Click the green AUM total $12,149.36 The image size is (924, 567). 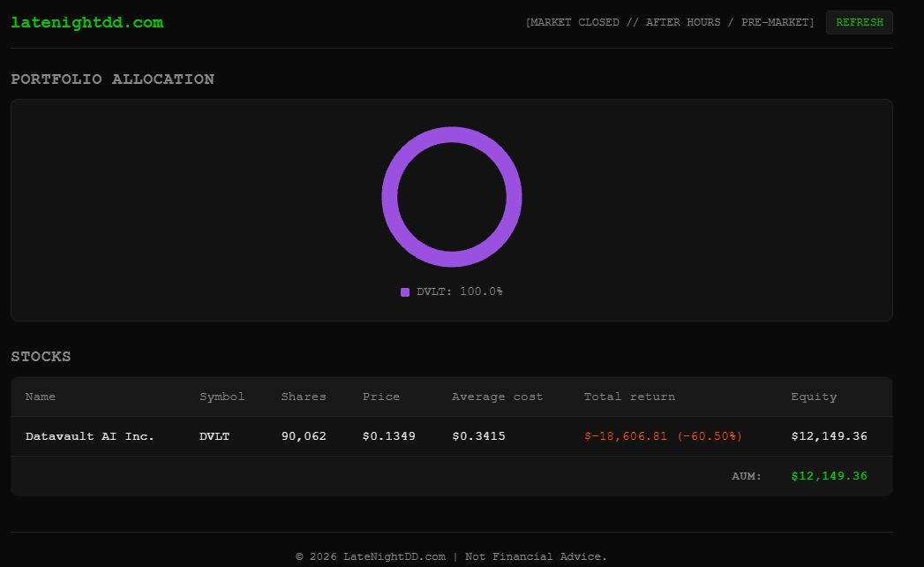(x=829, y=475)
